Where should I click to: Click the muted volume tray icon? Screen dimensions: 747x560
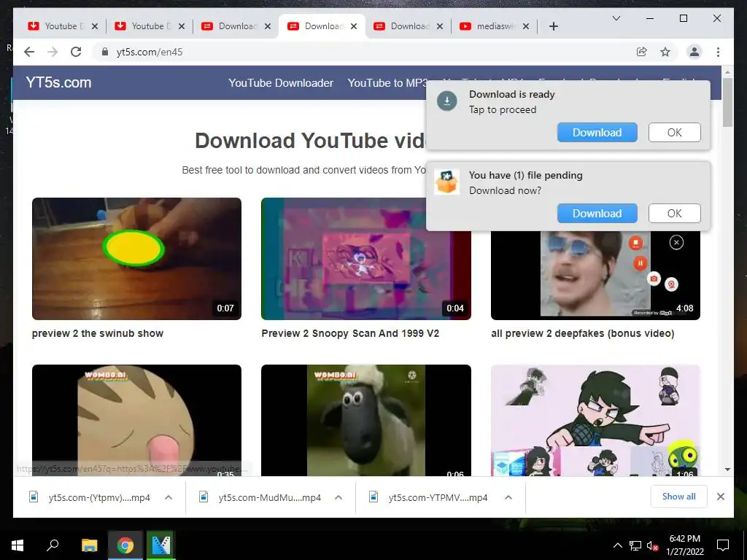coord(652,545)
